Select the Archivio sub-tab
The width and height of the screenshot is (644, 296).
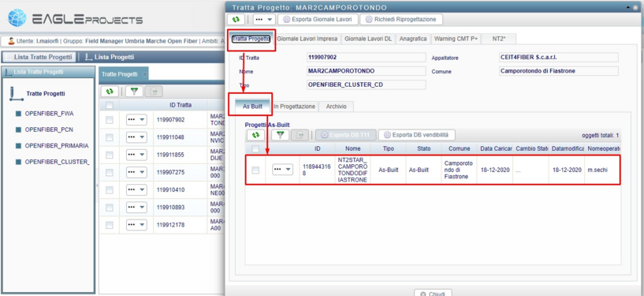(x=337, y=106)
